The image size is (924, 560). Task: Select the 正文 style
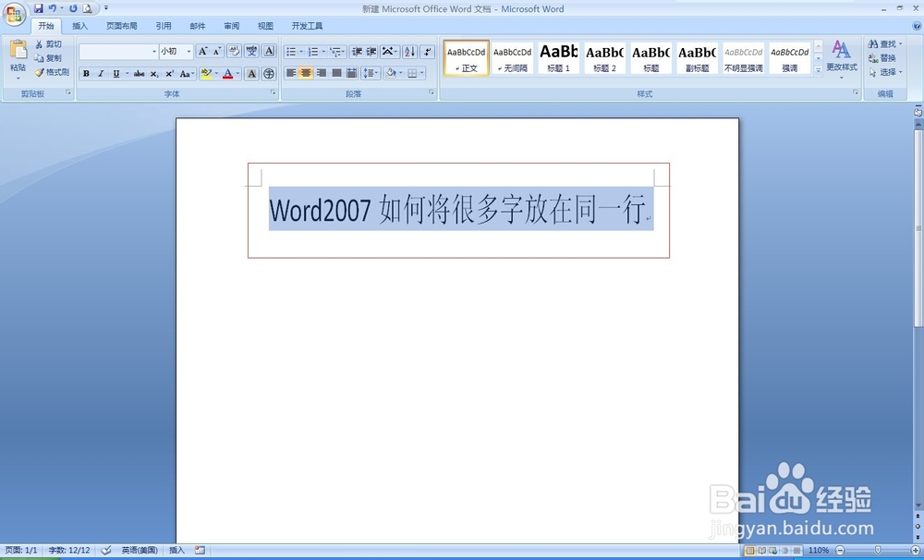[x=466, y=58]
